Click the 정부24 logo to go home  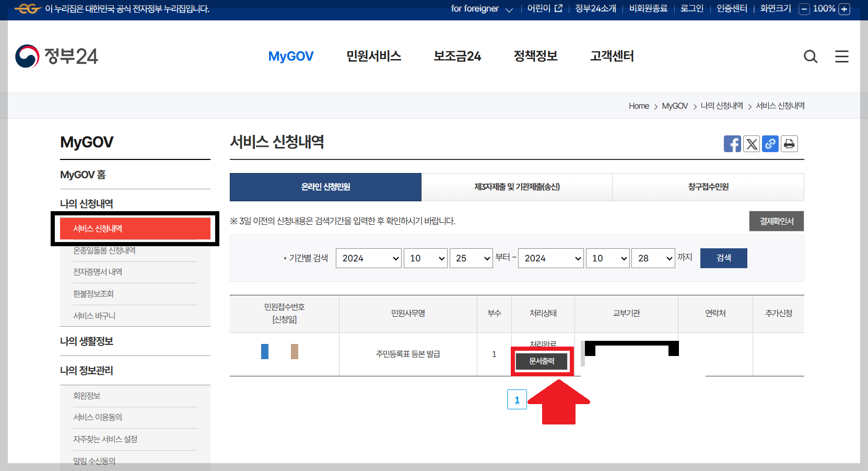pyautogui.click(x=57, y=56)
